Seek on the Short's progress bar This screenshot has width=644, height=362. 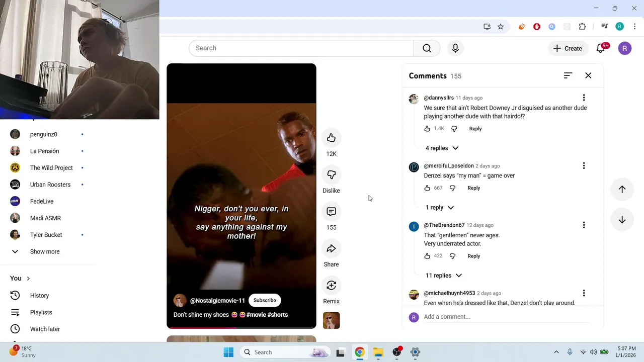(242, 328)
